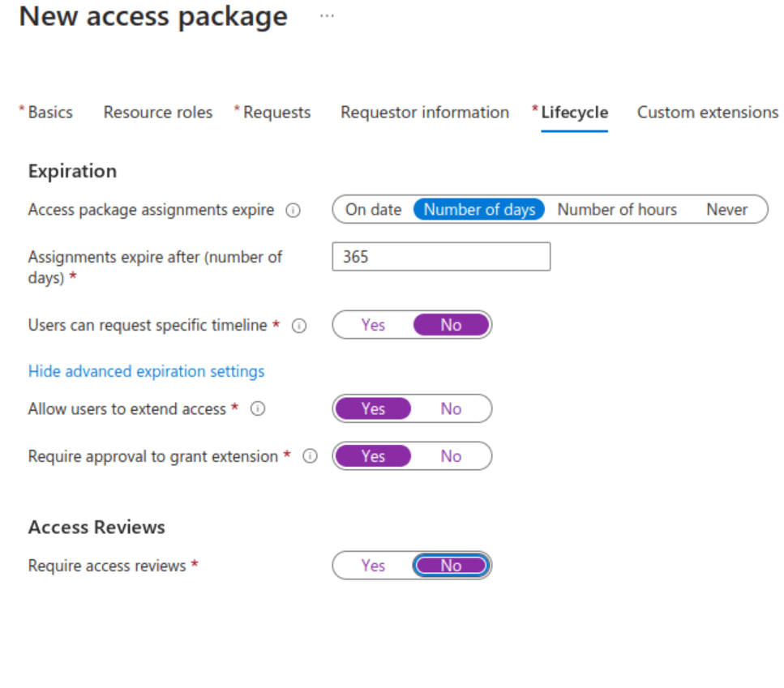Open the Resource roles tab
784x688 pixels.
pos(158,113)
